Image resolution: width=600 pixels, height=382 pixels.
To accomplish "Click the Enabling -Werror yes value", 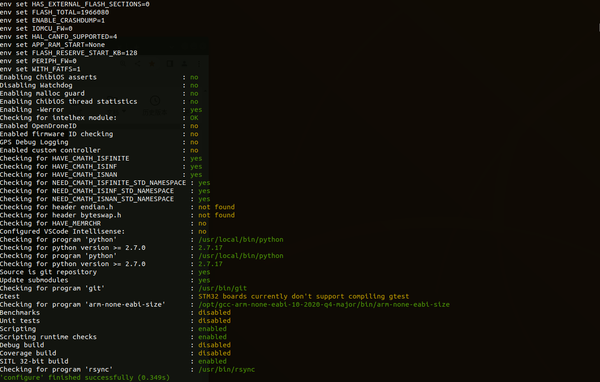I will (x=196, y=110).
